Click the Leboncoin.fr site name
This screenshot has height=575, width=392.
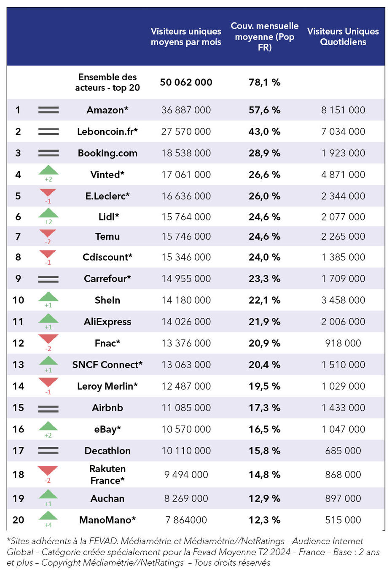coord(107,132)
